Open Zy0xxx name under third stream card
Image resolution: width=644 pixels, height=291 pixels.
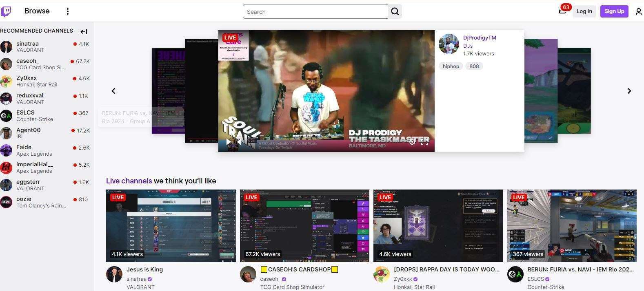403,279
